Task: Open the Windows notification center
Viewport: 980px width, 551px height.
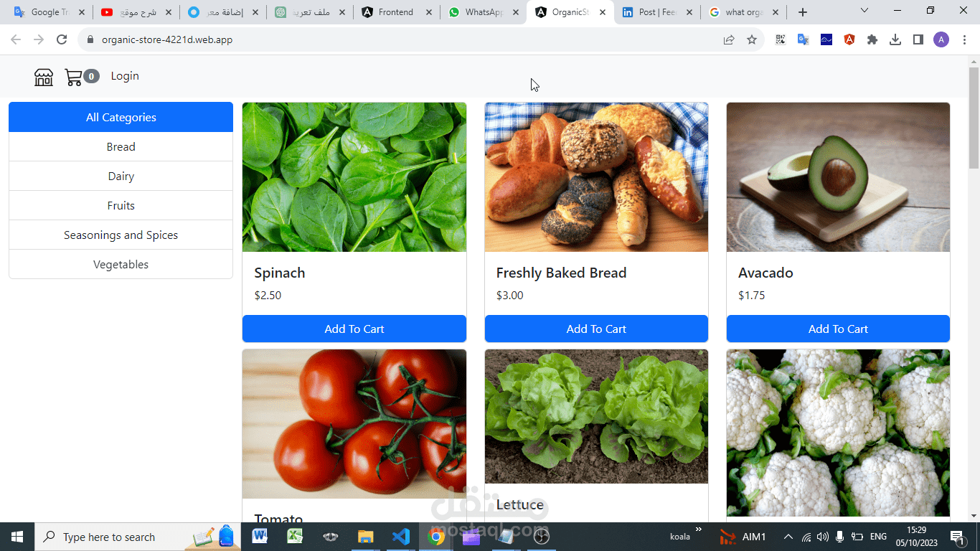Action: point(956,537)
